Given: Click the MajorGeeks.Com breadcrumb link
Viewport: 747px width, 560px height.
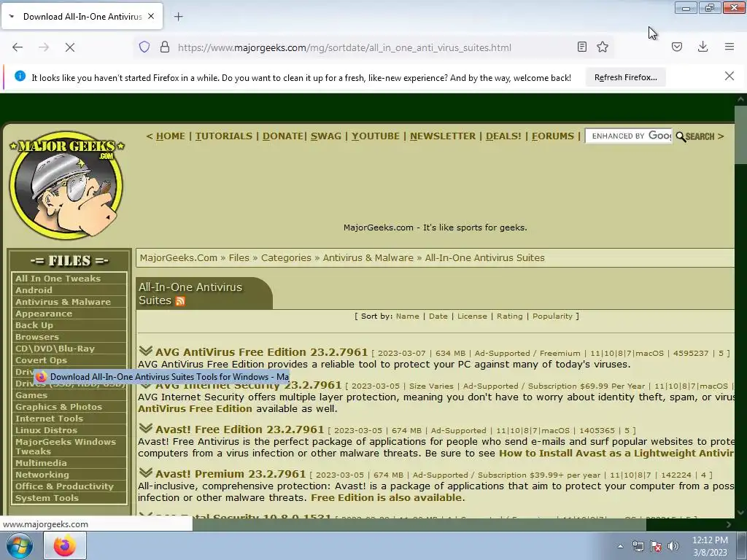Looking at the screenshot, I should point(179,257).
